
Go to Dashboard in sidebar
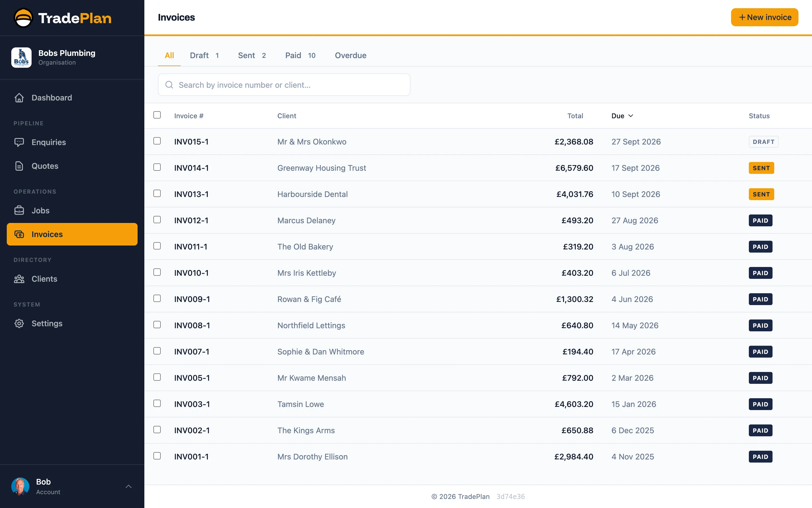click(x=72, y=98)
